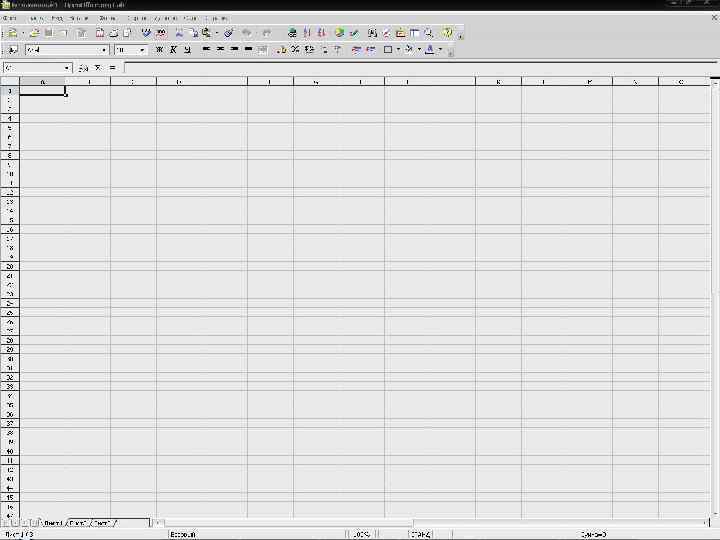This screenshot has height=540, width=720.
Task: Click the Edit File icon
Action: (82, 33)
